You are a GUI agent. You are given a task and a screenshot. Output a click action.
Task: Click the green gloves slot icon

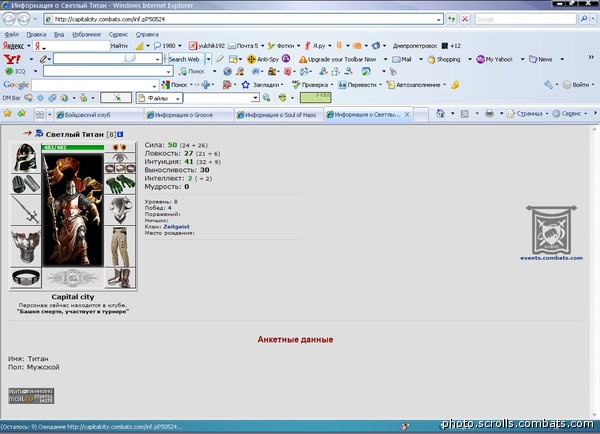pos(120,184)
